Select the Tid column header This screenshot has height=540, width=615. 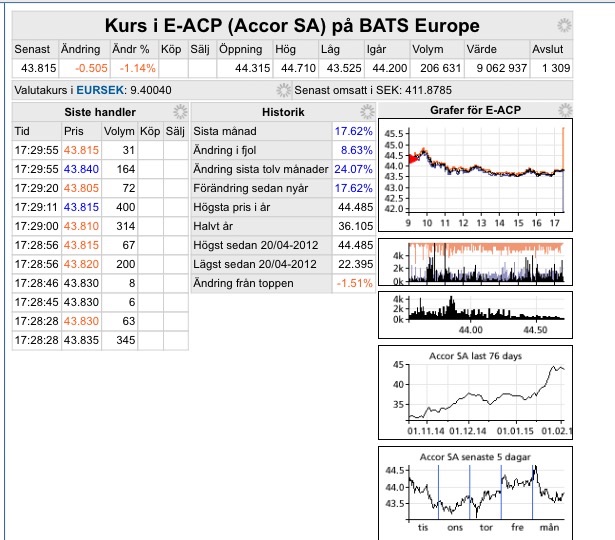pyautogui.click(x=23, y=131)
